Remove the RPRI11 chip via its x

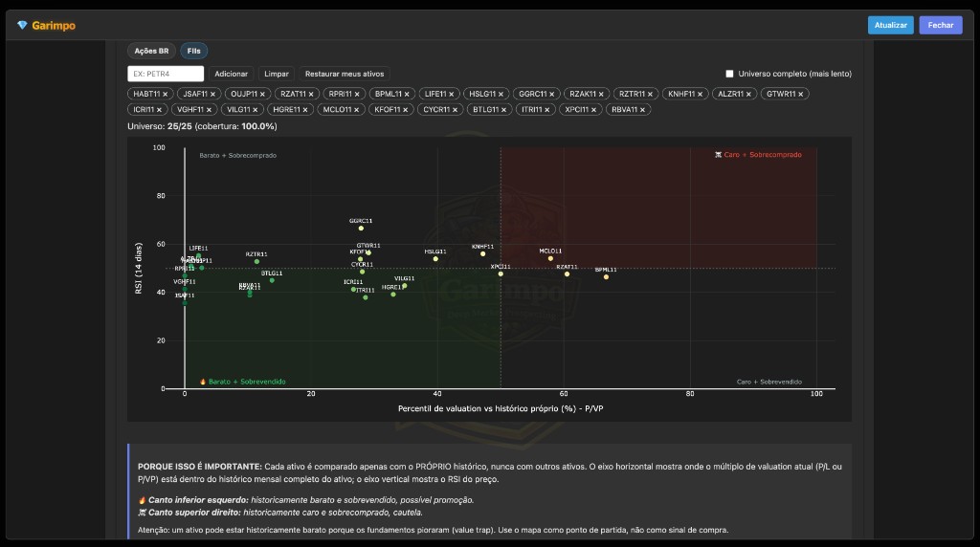[357, 95]
